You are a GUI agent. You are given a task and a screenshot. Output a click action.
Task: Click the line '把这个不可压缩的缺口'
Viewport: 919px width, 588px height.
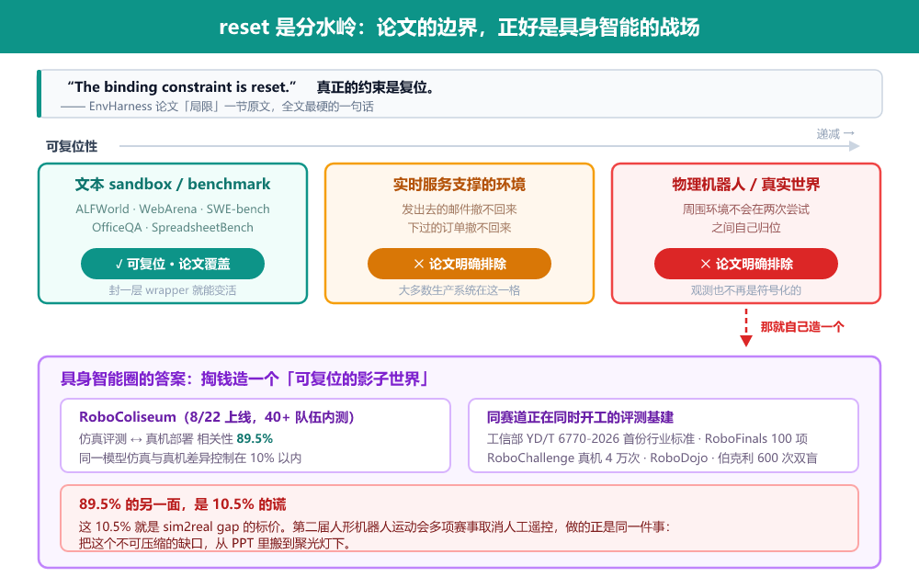tap(141, 544)
